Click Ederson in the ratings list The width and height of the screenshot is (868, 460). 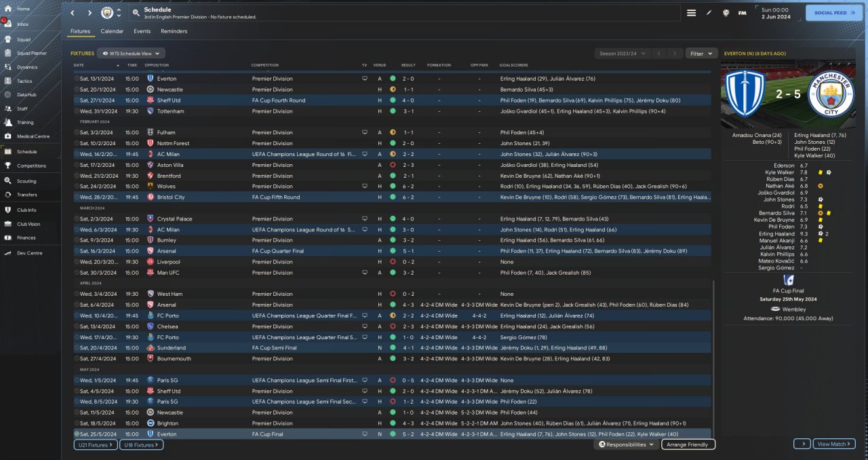785,166
